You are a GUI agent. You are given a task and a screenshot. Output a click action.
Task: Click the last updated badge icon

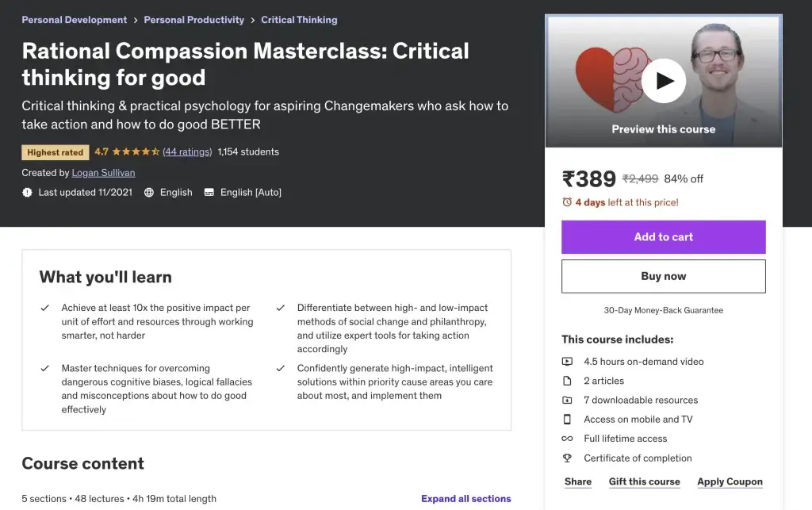[x=28, y=193]
